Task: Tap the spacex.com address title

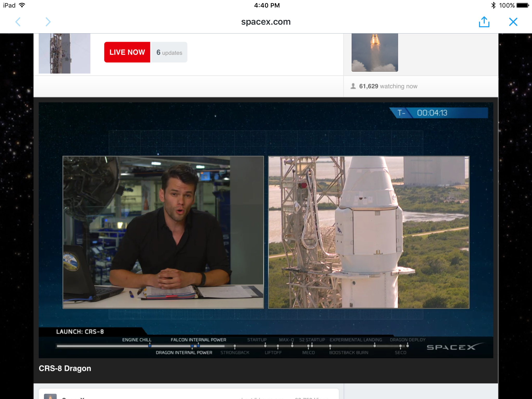Action: (x=266, y=22)
